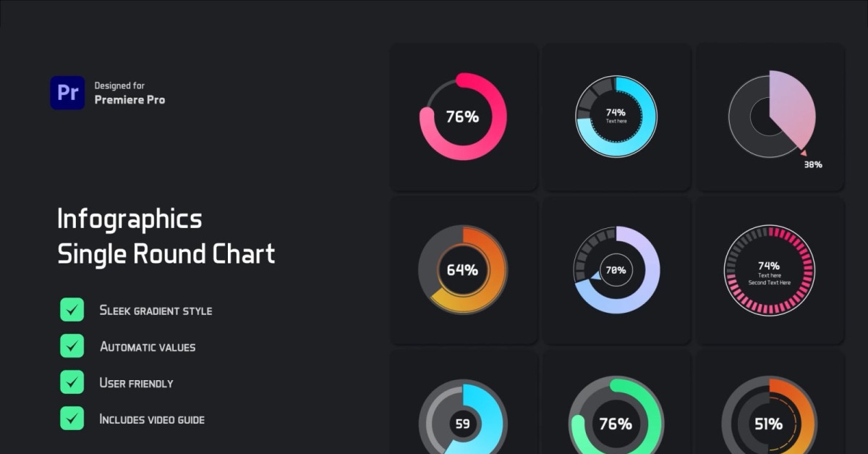Click the Designed for Premiere Pro label
868x454 pixels.
(129, 93)
